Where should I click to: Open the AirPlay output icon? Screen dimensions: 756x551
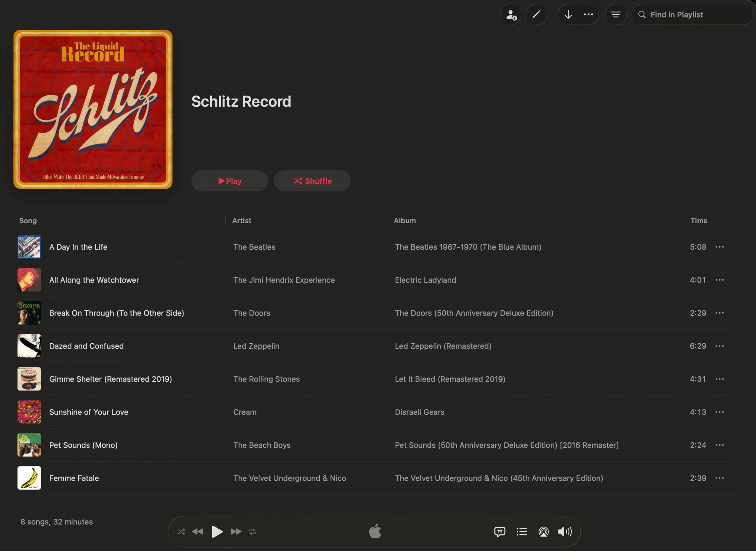pyautogui.click(x=543, y=532)
